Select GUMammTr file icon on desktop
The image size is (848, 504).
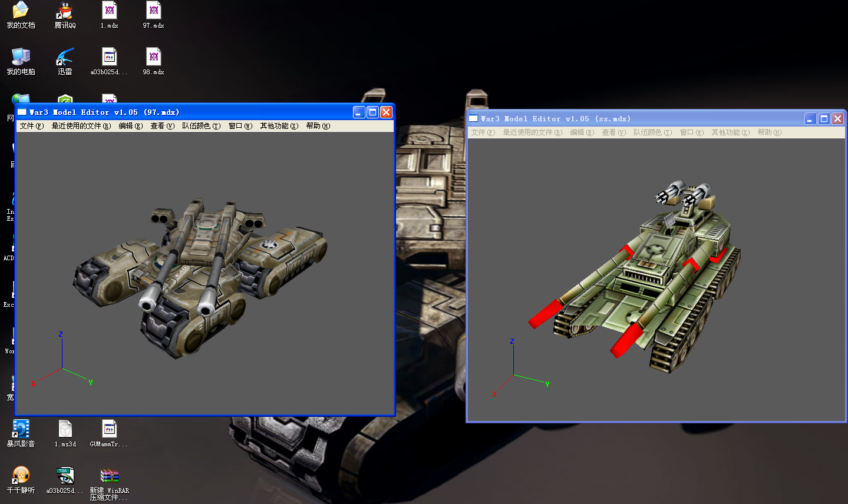[x=109, y=433]
